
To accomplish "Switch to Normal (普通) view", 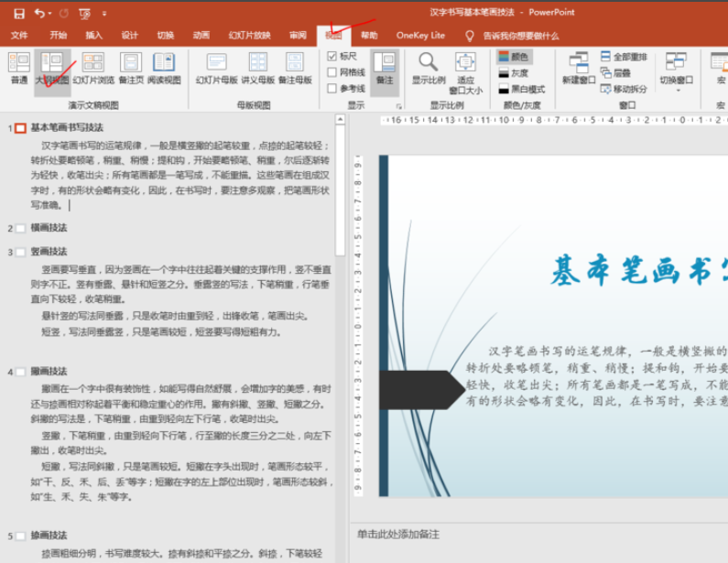I will (18, 69).
